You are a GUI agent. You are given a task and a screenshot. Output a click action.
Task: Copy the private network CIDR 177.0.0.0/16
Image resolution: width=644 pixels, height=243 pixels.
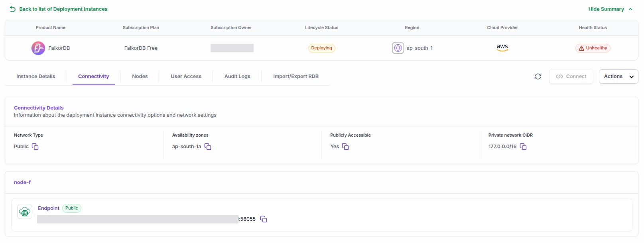click(x=523, y=147)
